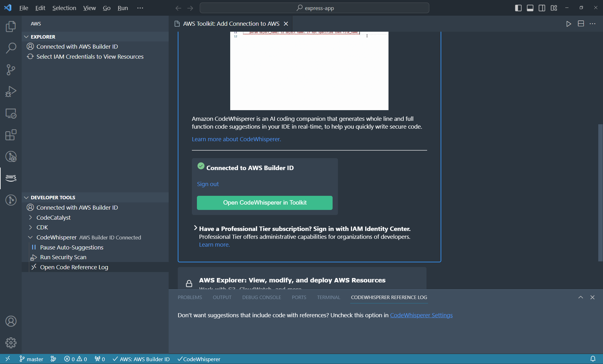The image size is (603, 364).
Task: Open the Manage gear icon in activity bar
Action: point(11,343)
